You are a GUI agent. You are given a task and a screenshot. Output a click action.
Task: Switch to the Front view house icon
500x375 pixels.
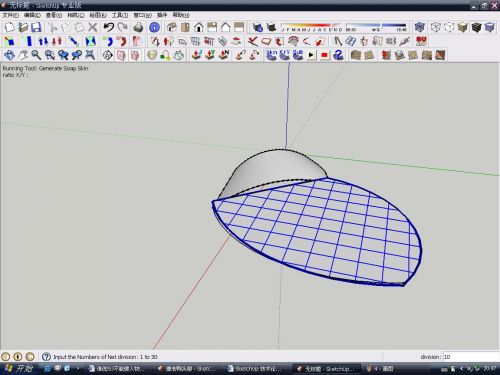199,27
